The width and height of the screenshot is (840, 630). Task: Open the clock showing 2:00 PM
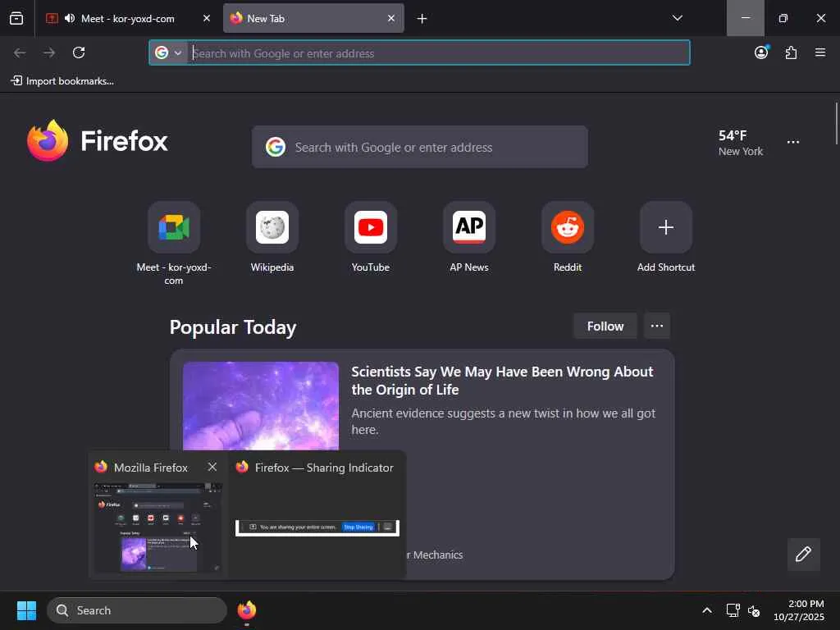pos(799,610)
